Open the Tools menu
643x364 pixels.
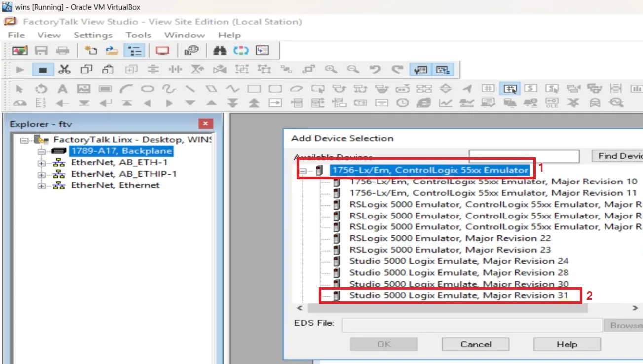[x=138, y=35]
